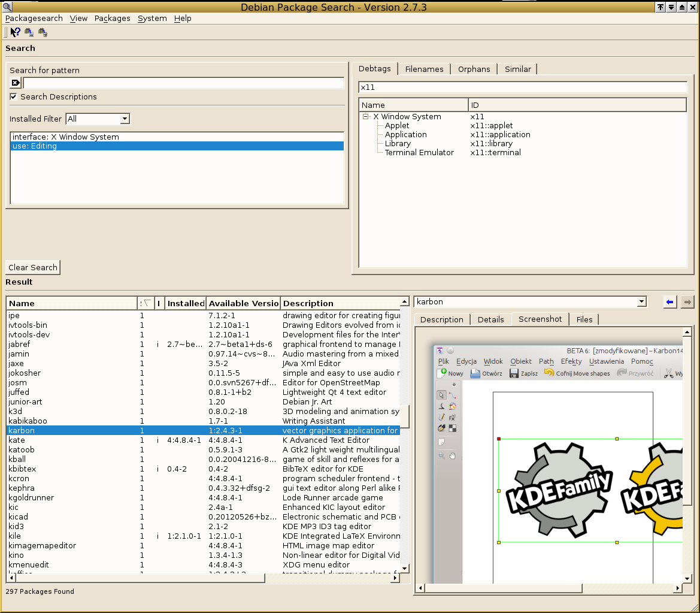Select the kmenuedit package row
The image size is (700, 613).
[204, 564]
